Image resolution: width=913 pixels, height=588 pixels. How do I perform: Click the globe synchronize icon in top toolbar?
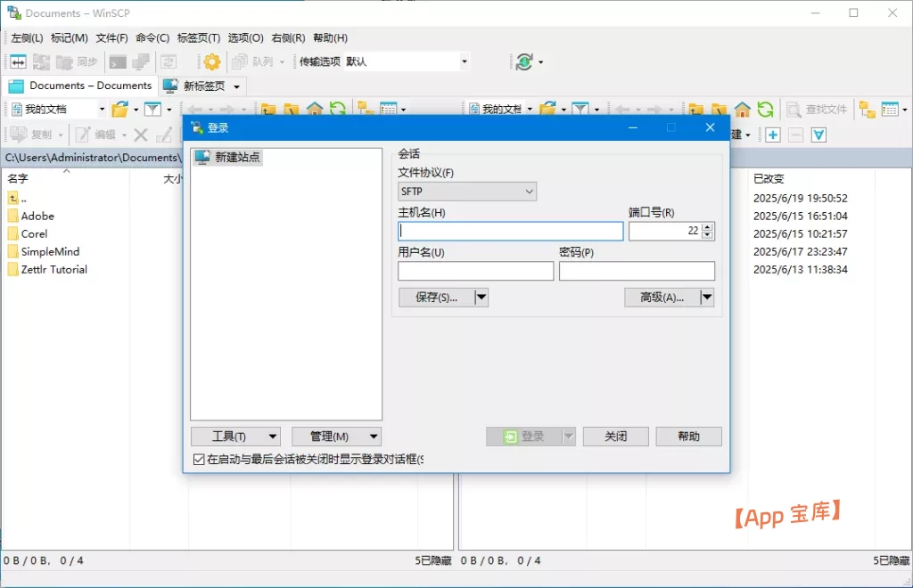(524, 61)
